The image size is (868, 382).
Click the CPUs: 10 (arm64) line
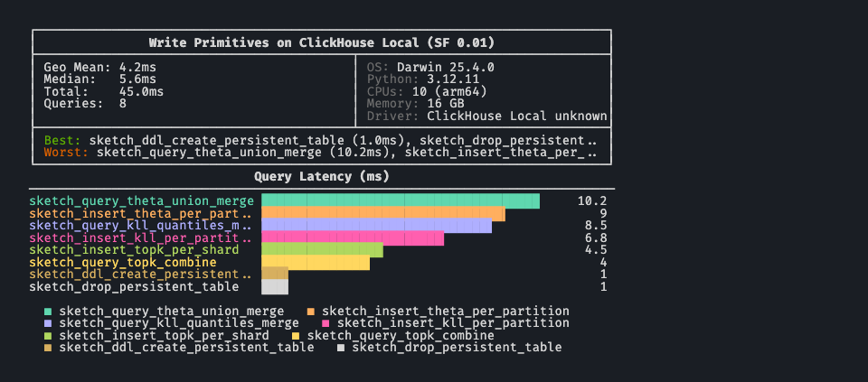click(426, 92)
